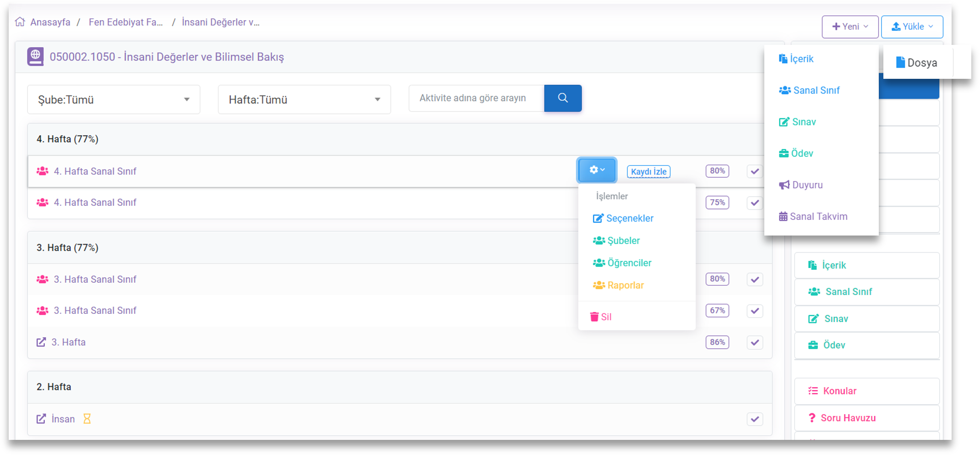Click the Sanal Takvim calendar icon
This screenshot has height=455, width=980.
[x=783, y=217]
